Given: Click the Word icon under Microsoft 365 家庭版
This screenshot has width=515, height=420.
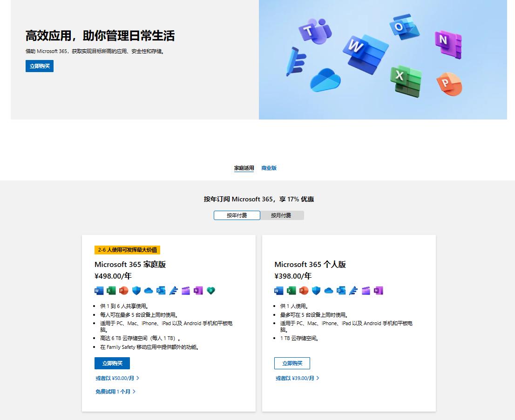Looking at the screenshot, I should (99, 290).
